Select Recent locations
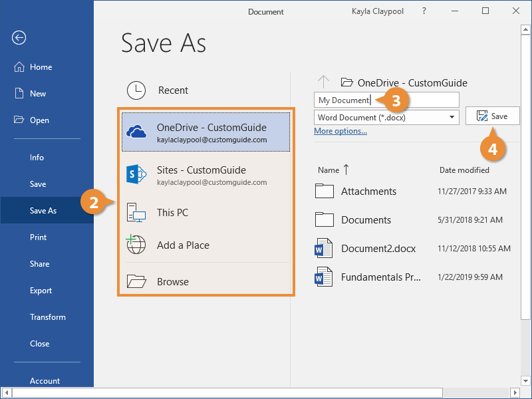The image size is (532, 399). [173, 90]
